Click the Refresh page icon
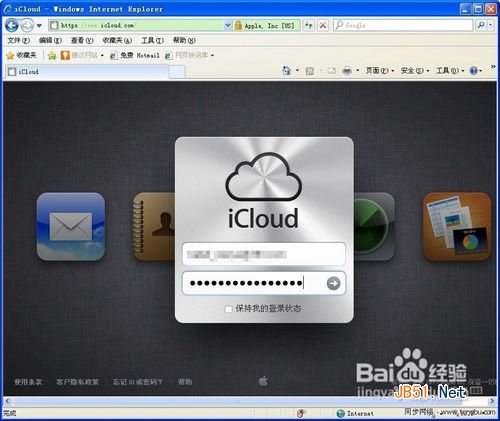 [x=309, y=25]
